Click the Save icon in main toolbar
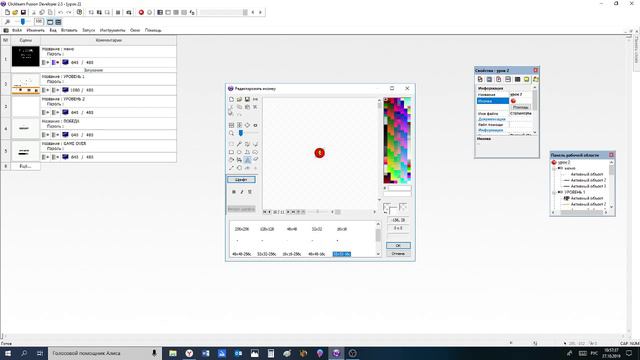Screen dimensions: 640x360 [x=23, y=13]
